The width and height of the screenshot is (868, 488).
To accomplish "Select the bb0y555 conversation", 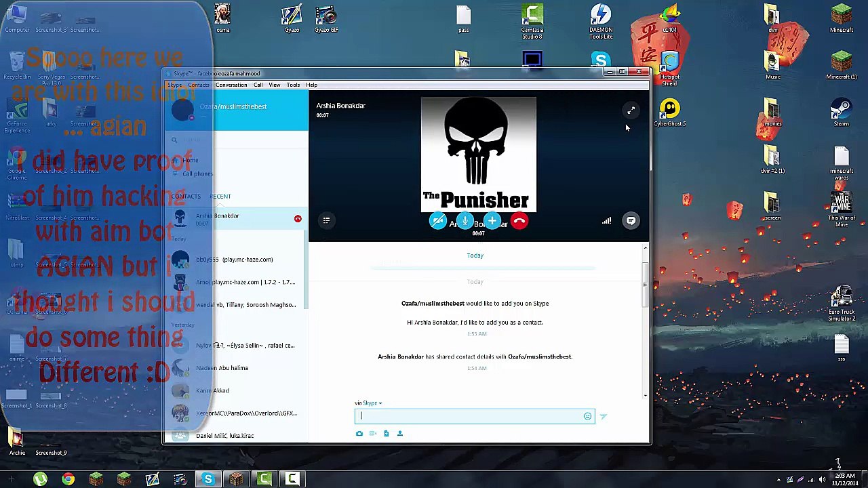I will (235, 260).
